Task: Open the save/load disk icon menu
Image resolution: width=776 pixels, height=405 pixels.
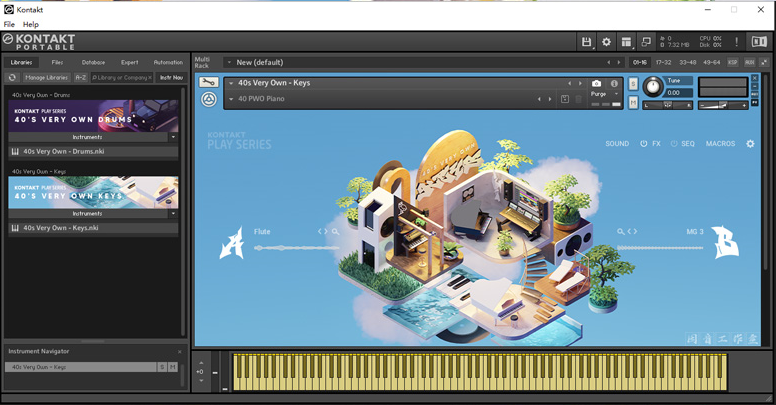Action: coord(586,42)
